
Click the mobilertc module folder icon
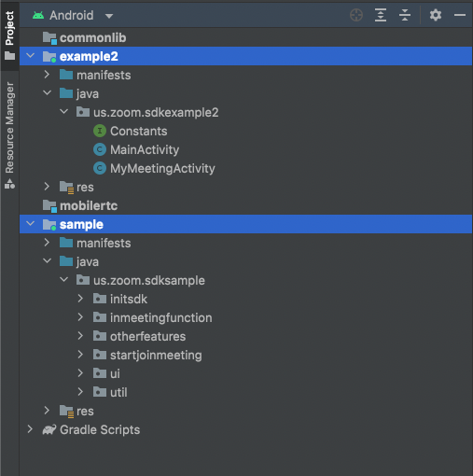[x=49, y=206]
